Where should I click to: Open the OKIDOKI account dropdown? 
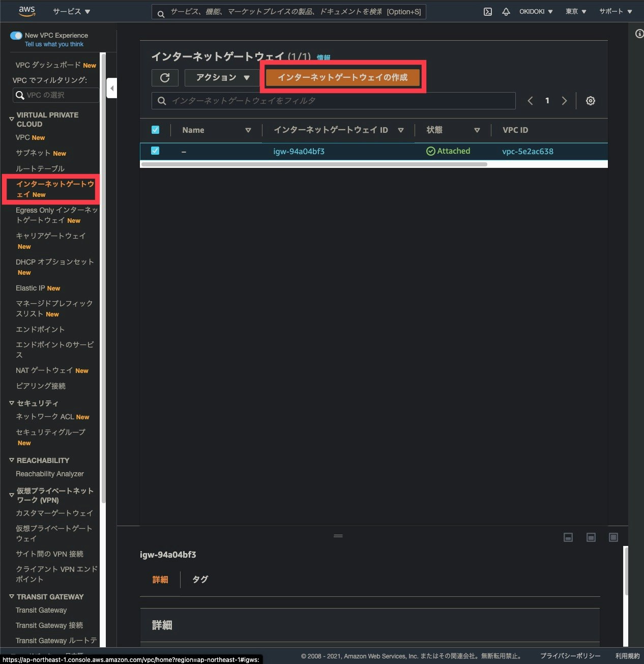point(536,11)
